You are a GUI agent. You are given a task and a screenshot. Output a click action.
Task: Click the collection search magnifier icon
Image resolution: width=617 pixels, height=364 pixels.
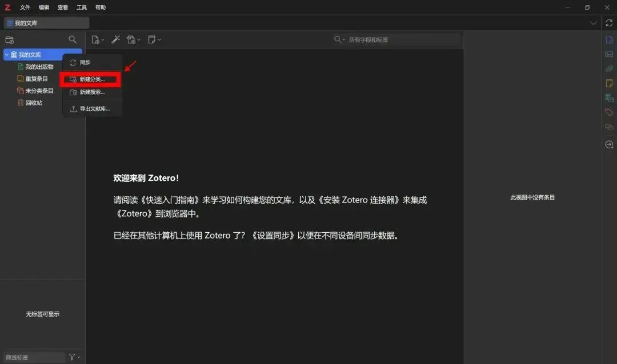point(73,39)
